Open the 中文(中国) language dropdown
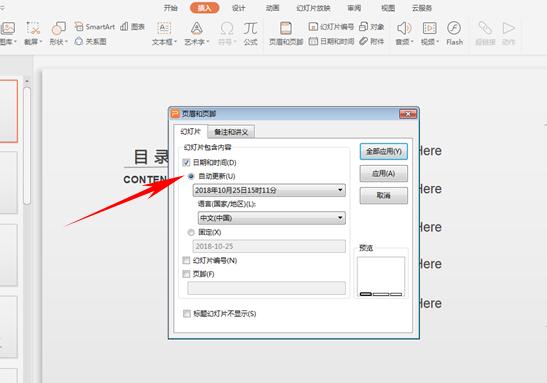 (x=271, y=218)
